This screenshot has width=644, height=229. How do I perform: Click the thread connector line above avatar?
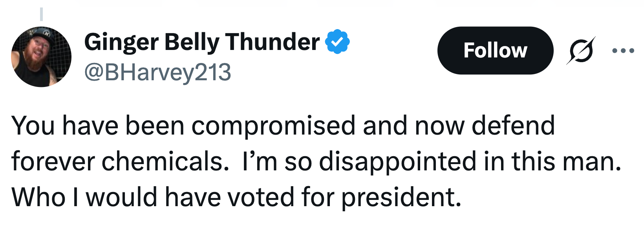coord(41,14)
